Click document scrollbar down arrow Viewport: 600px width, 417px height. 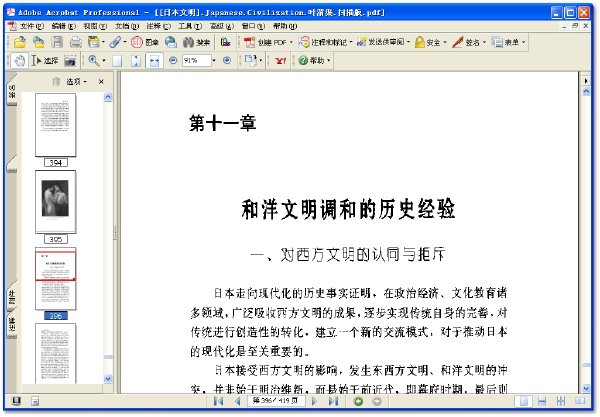(586, 388)
